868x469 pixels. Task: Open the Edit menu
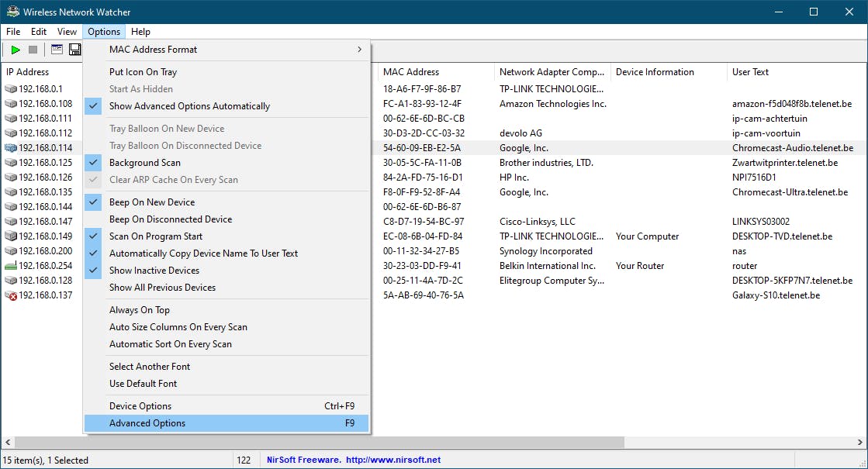pyautogui.click(x=39, y=32)
